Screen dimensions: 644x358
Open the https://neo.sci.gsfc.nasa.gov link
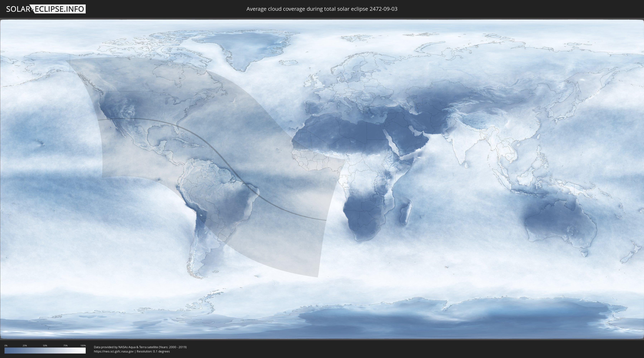point(114,352)
